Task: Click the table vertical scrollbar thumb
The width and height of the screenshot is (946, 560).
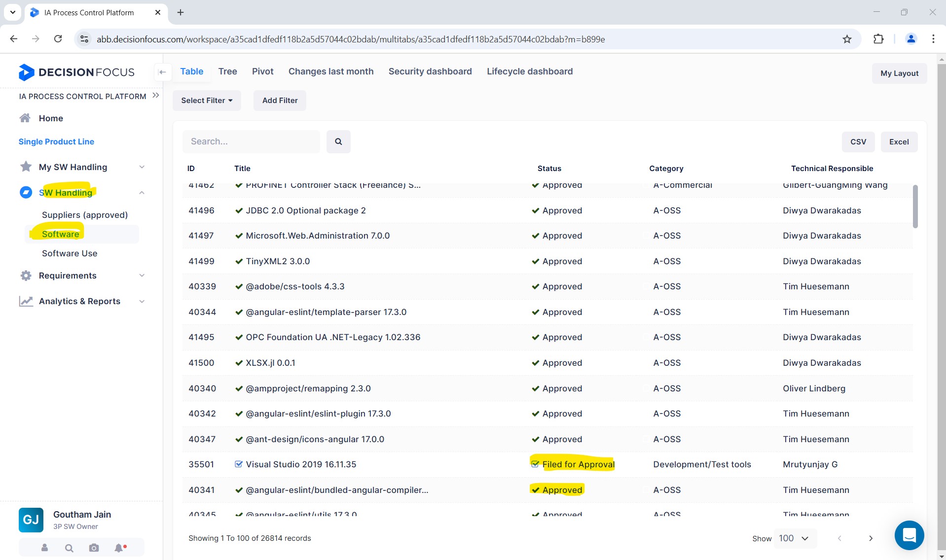Action: 915,207
